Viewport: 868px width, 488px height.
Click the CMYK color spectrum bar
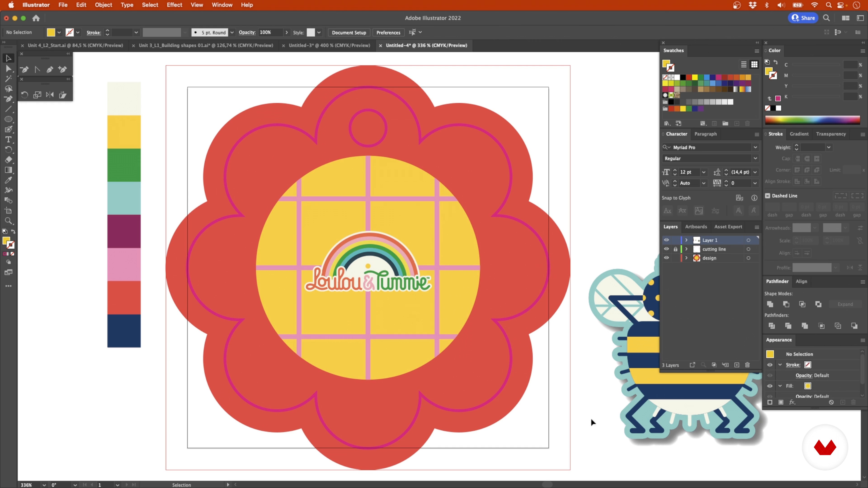[x=812, y=120]
